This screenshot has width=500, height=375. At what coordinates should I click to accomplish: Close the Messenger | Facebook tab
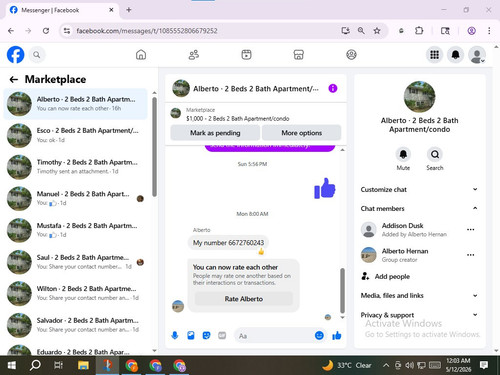111,10
